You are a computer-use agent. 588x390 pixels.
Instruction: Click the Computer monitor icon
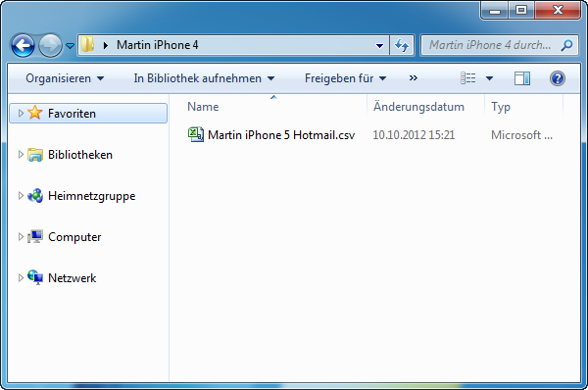35,236
